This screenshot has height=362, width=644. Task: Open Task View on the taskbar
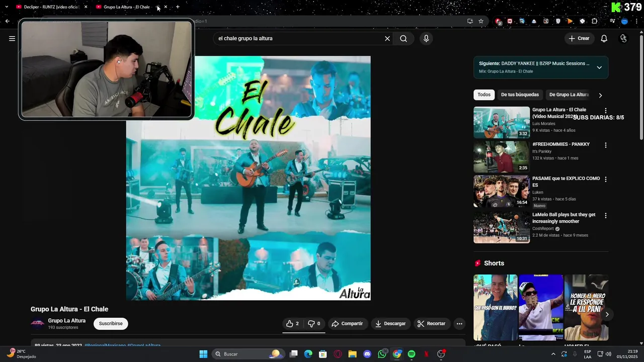pos(294,354)
